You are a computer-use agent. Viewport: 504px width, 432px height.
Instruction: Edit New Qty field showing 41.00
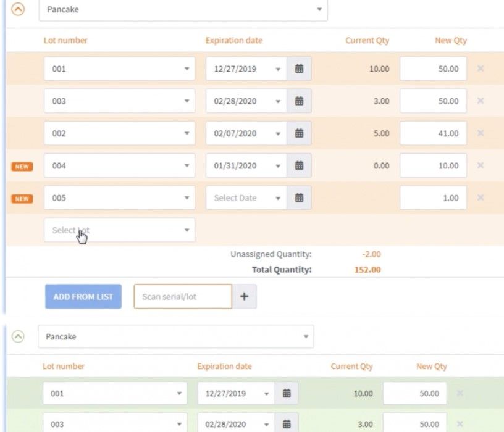pos(433,133)
